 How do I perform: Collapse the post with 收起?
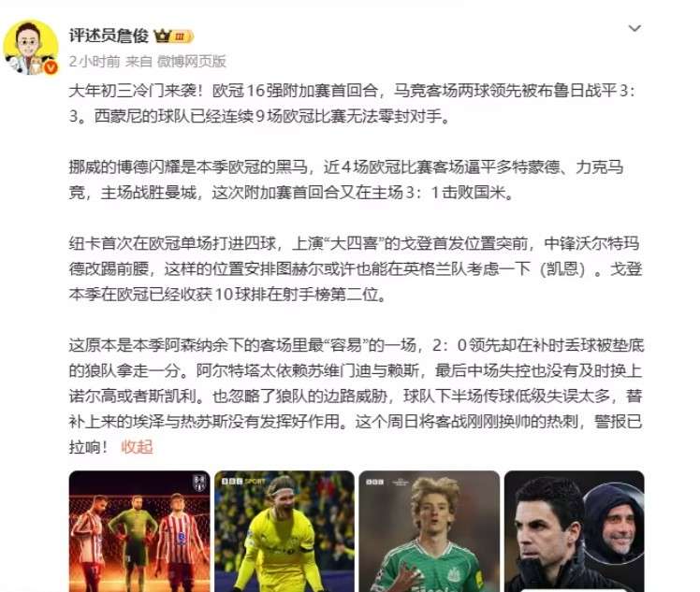137,446
